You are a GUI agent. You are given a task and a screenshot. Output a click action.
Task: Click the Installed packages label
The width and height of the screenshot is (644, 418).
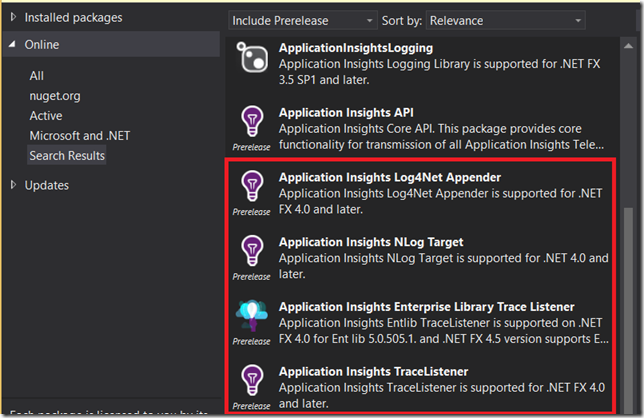pyautogui.click(x=74, y=17)
